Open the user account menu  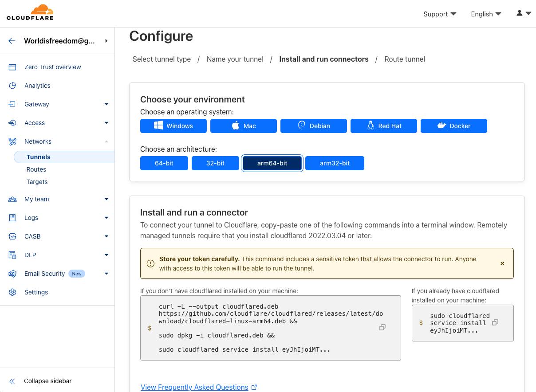[x=524, y=13]
